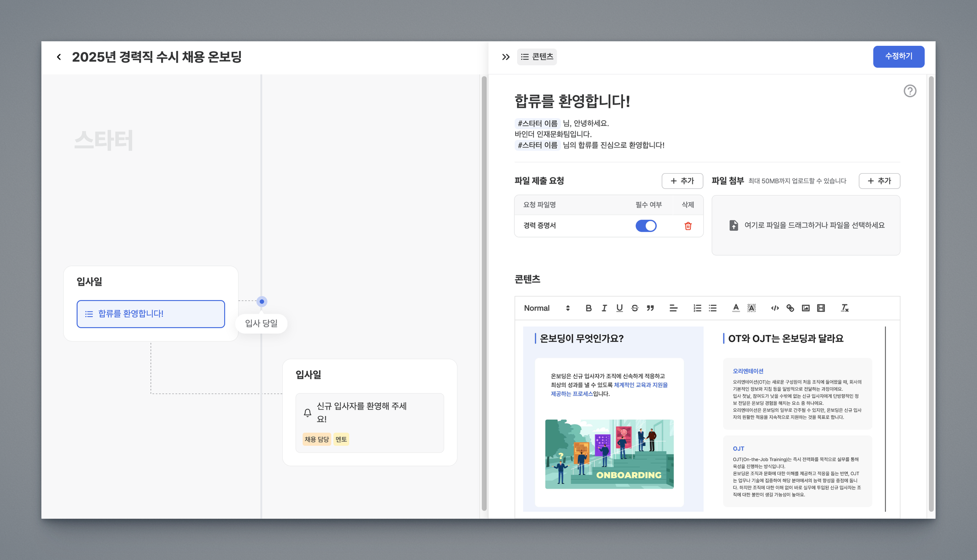Image resolution: width=977 pixels, height=560 pixels.
Task: Click the 온보딩이 무엇인가요? heading in editor
Action: point(582,339)
